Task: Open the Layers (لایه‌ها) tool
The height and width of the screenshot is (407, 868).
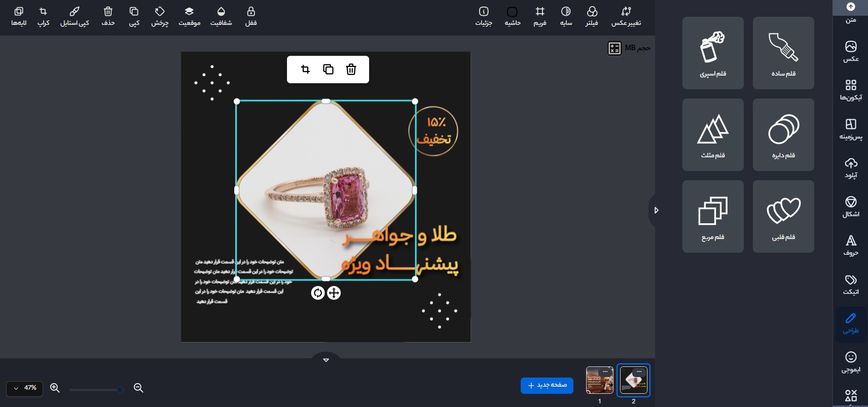Action: [19, 16]
